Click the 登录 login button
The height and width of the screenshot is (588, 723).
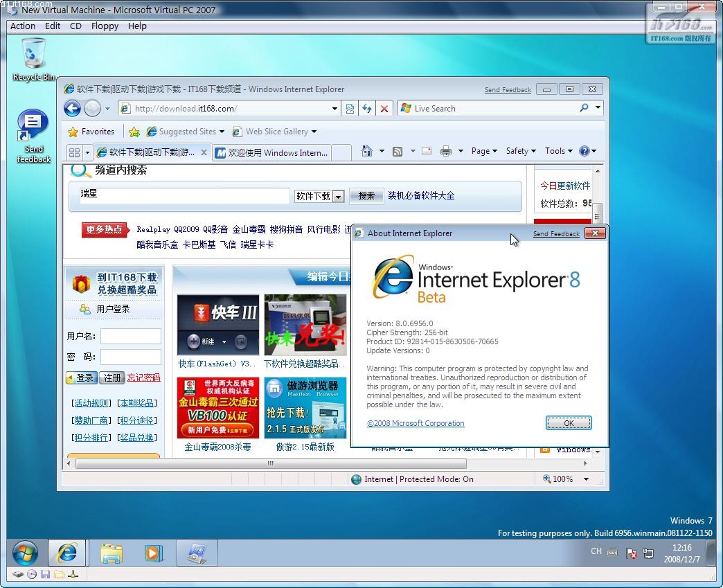[82, 377]
